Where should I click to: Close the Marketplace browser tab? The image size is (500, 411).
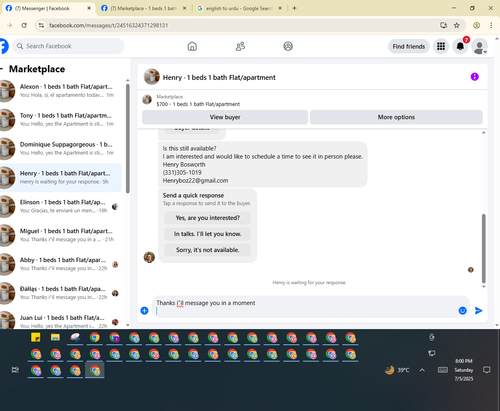184,8
